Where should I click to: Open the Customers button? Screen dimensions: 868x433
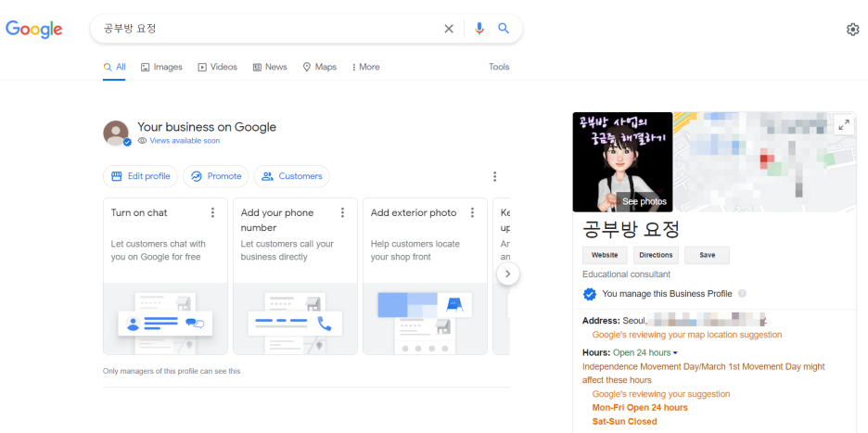click(292, 176)
